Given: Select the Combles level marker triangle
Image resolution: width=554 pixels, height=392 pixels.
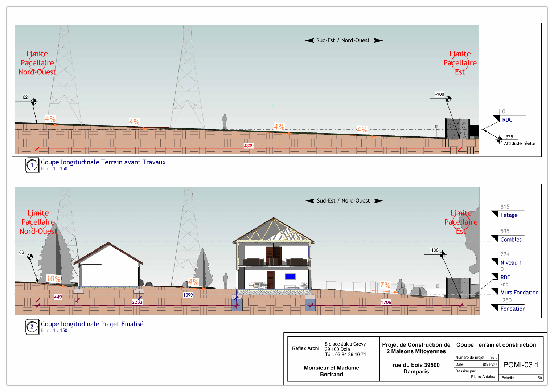Looking at the screenshot, I should [x=495, y=238].
